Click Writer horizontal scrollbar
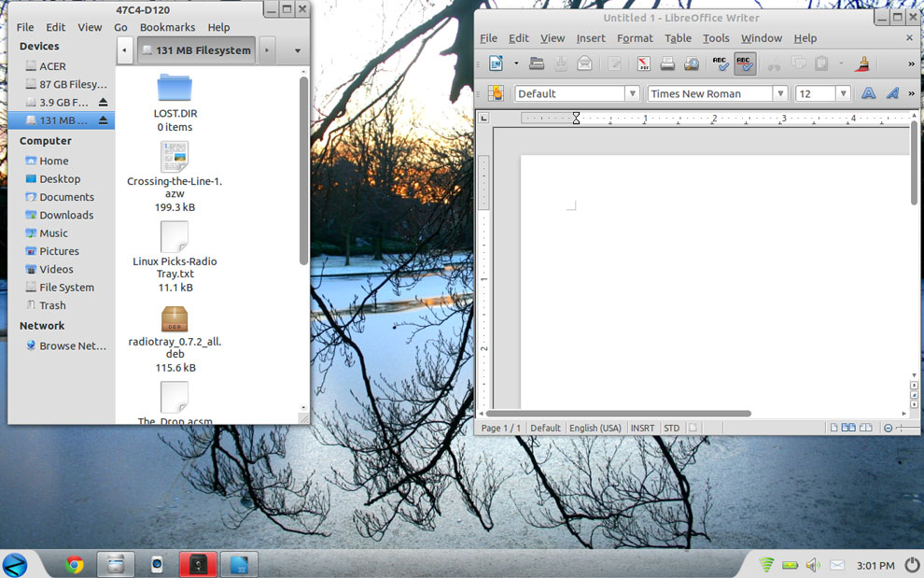This screenshot has height=578, width=924. (618, 414)
